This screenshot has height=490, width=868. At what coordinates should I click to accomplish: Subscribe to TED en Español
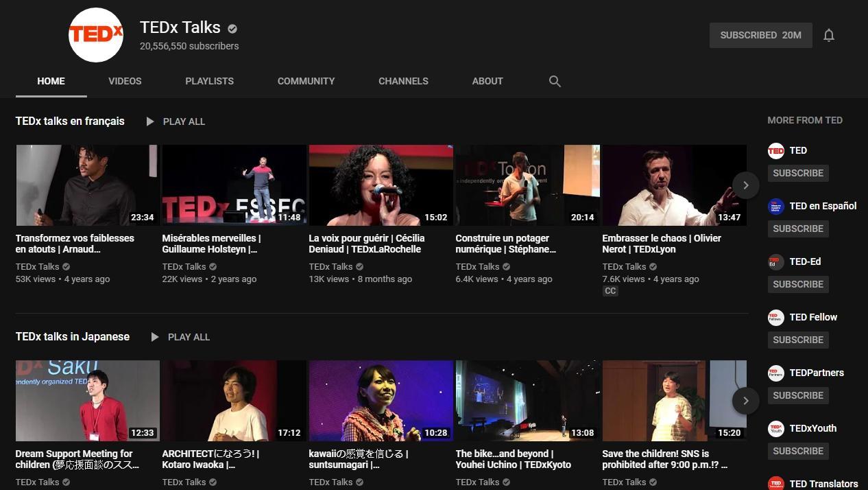pos(798,229)
